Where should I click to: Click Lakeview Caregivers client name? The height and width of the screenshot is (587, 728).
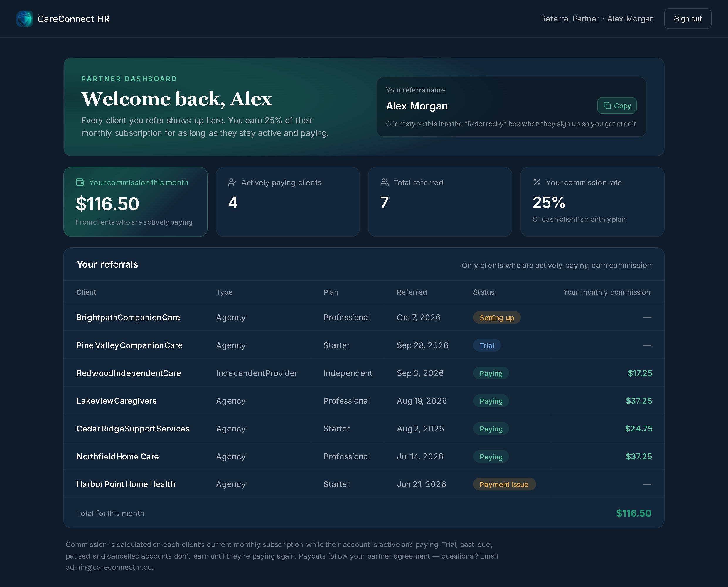pyautogui.click(x=116, y=401)
